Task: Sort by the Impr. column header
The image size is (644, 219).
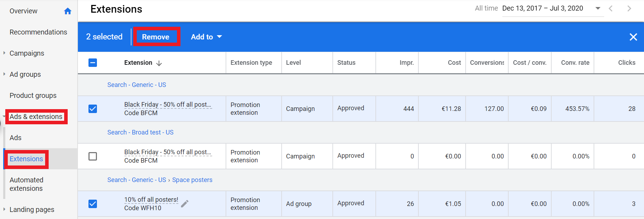Action: click(406, 63)
